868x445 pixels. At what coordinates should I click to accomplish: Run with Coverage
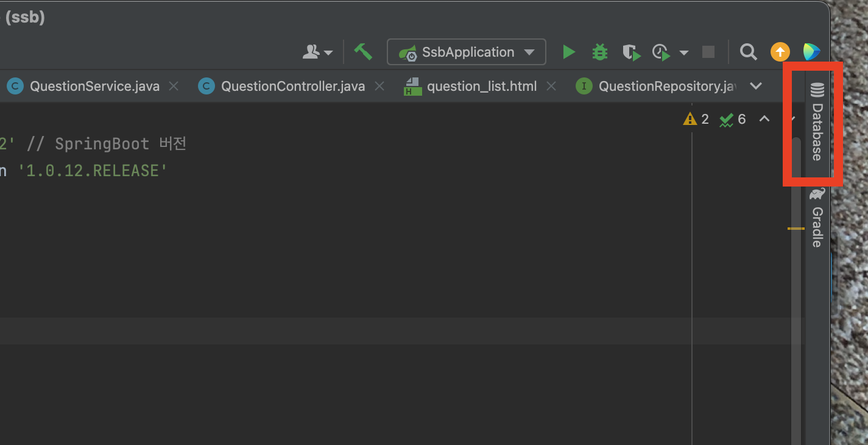tap(631, 52)
